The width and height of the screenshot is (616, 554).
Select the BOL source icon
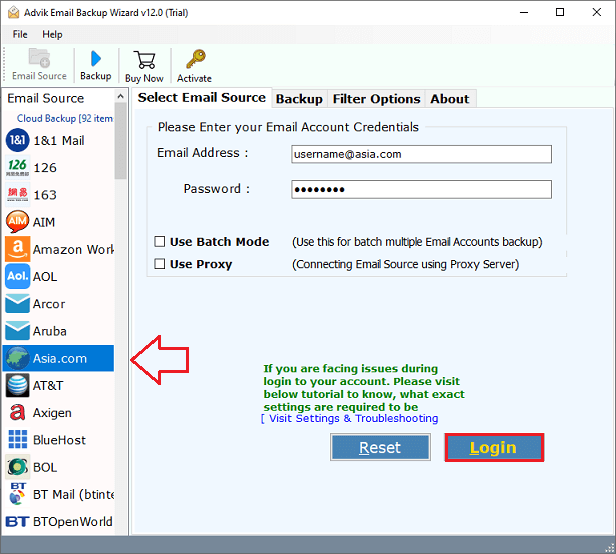17,467
